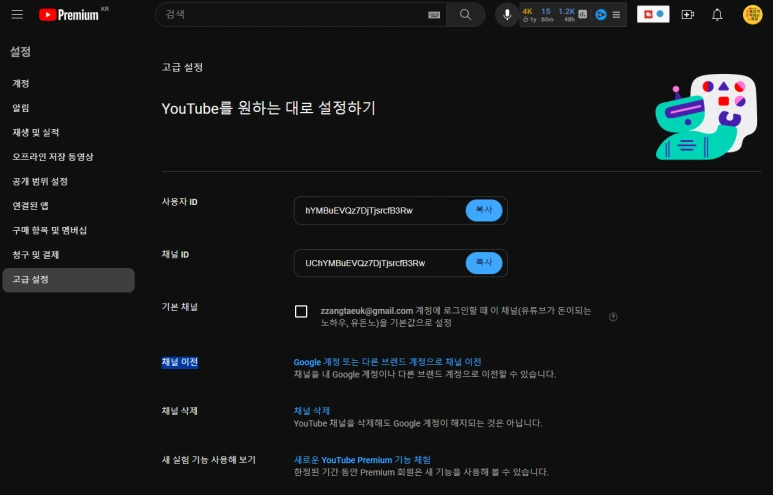Click the 사용자 ID label

[x=179, y=202]
